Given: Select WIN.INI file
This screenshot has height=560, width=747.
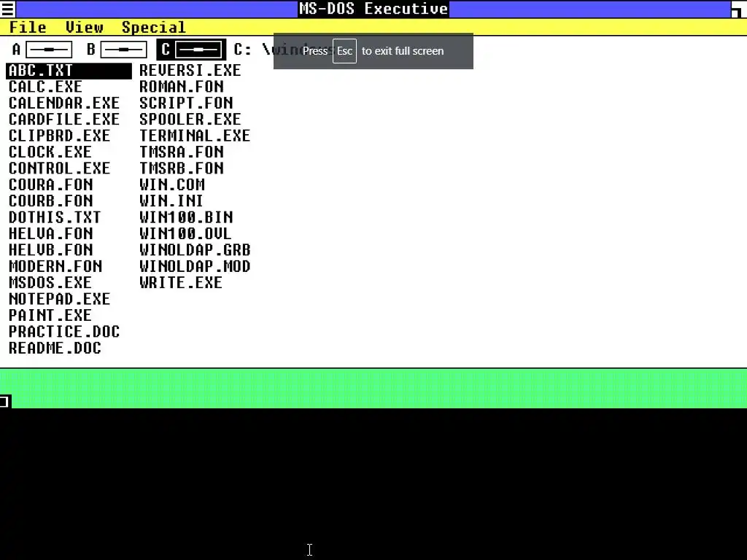Looking at the screenshot, I should (171, 201).
